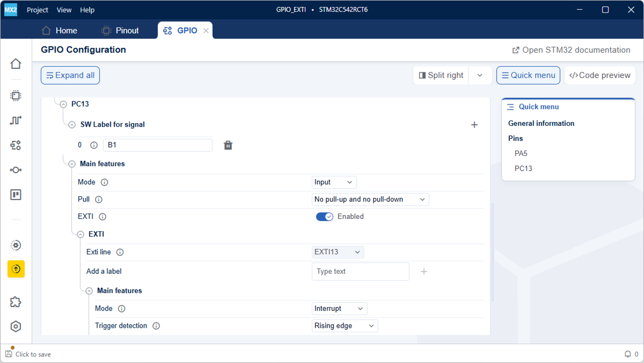Open the Exti line EXTI13 dropdown
This screenshot has width=644, height=363.
(x=337, y=252)
